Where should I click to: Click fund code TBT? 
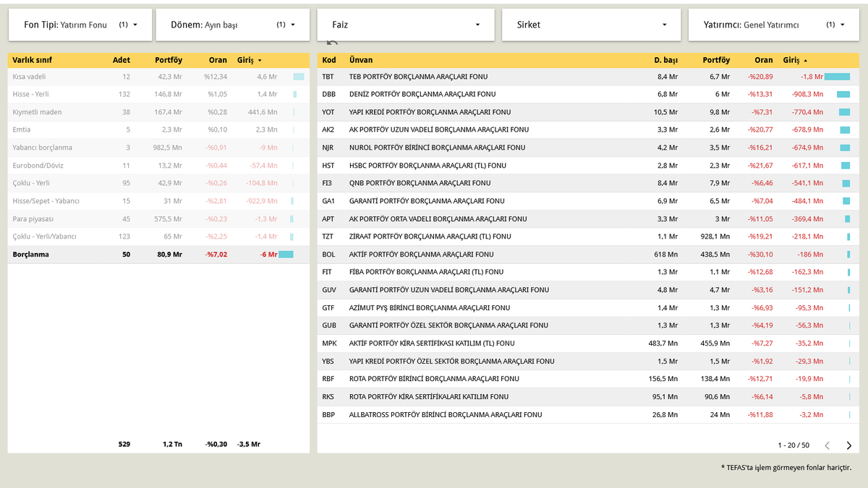coord(328,77)
